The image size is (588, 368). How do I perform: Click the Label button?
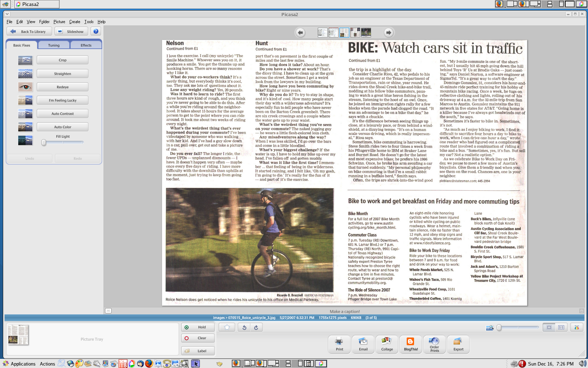coord(198,351)
